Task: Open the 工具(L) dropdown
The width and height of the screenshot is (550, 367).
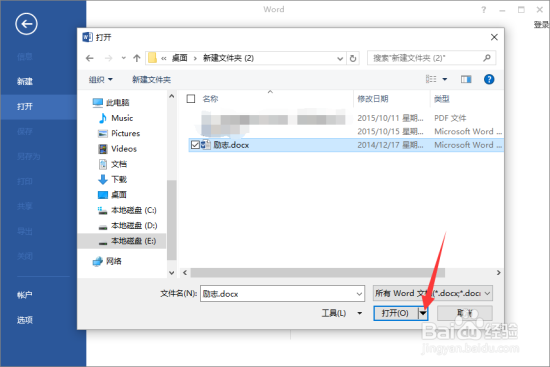Action: click(342, 313)
